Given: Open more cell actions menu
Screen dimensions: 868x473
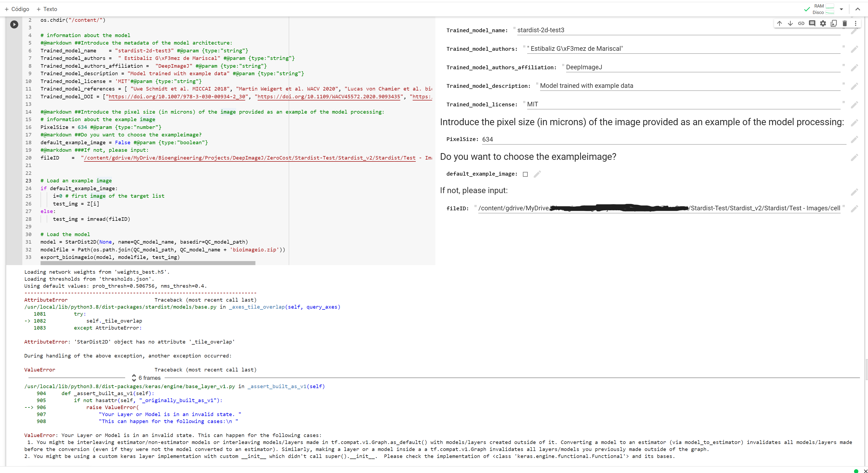Looking at the screenshot, I should pyautogui.click(x=856, y=23).
